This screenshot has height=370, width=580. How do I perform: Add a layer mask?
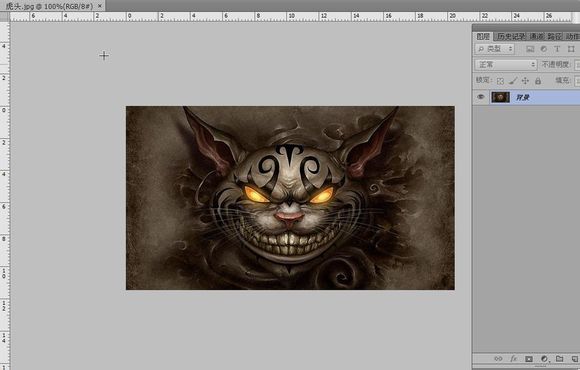(x=529, y=359)
